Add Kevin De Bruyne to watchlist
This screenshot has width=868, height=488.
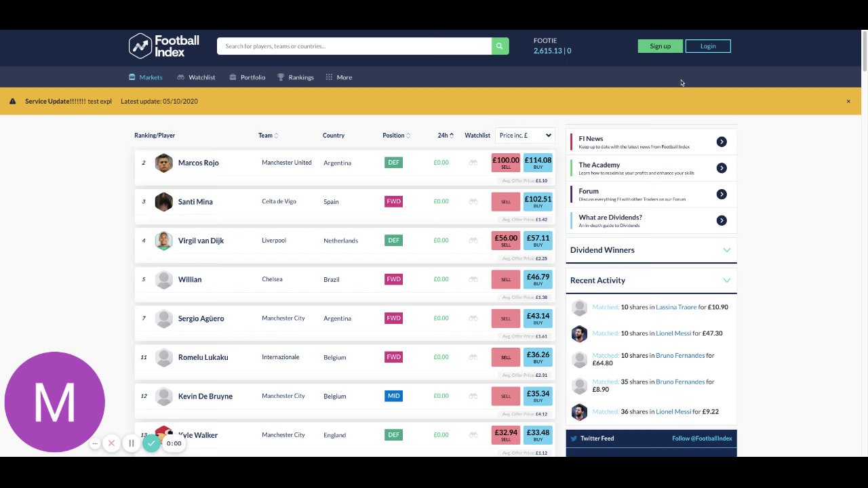coord(473,396)
